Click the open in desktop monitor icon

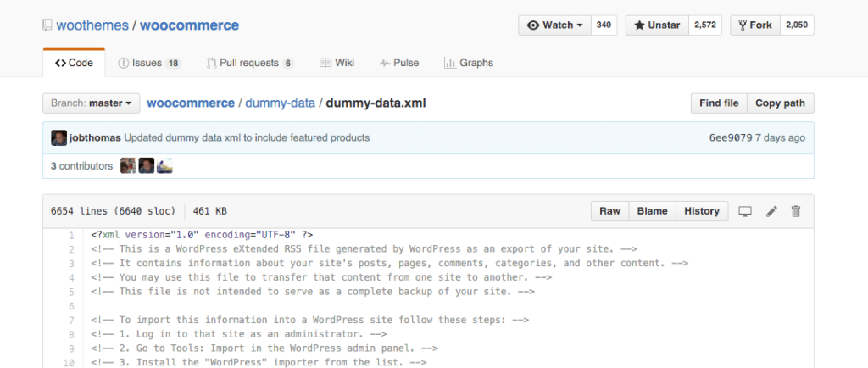coord(745,211)
